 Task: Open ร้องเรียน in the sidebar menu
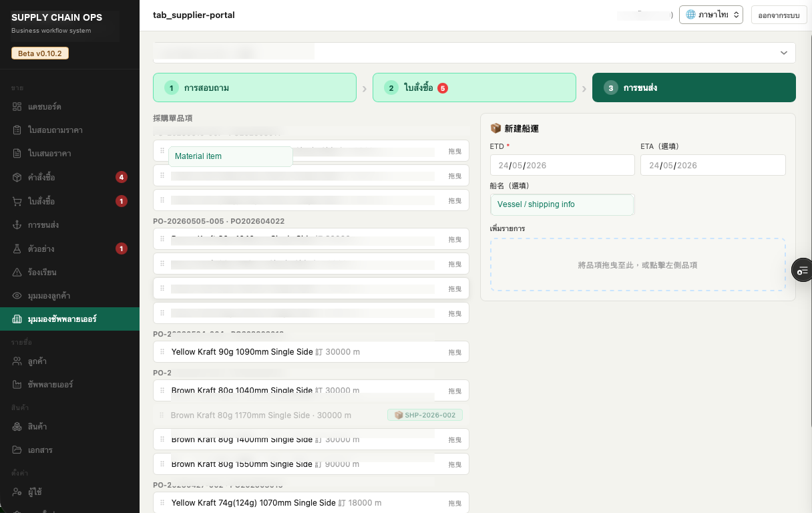[69, 272]
